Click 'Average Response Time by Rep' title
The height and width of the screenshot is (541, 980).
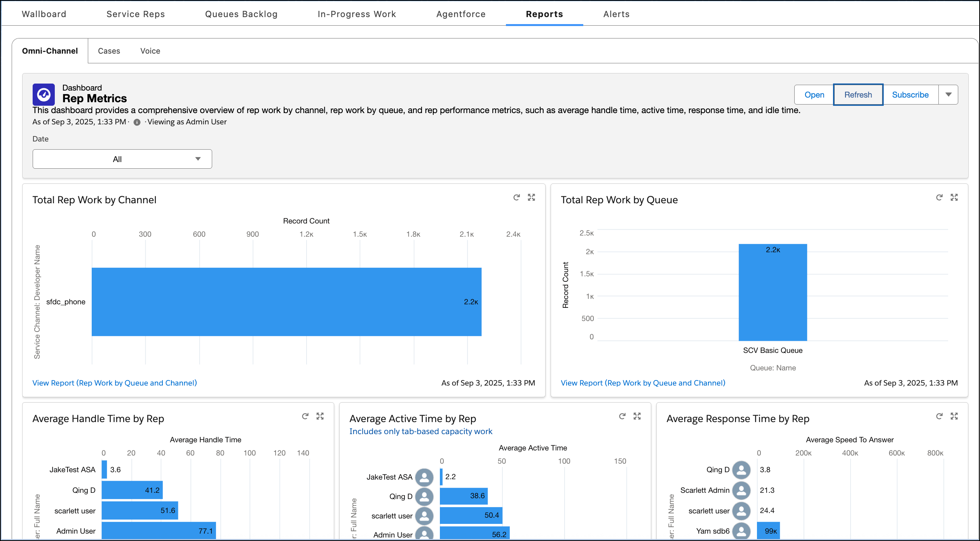(738, 419)
